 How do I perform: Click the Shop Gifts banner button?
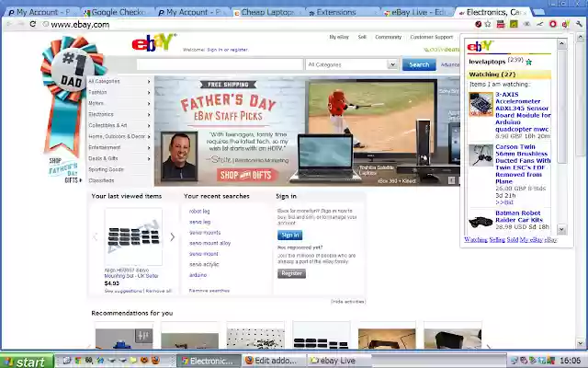coord(247,175)
